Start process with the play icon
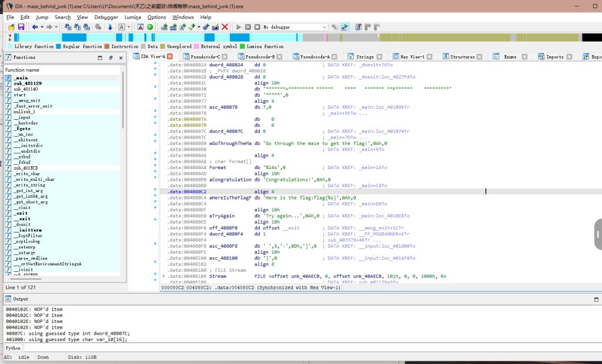The image size is (602, 364). (239, 27)
